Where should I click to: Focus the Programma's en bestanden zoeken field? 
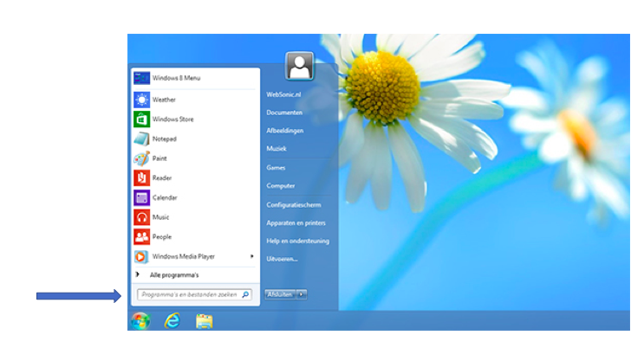pos(194,294)
